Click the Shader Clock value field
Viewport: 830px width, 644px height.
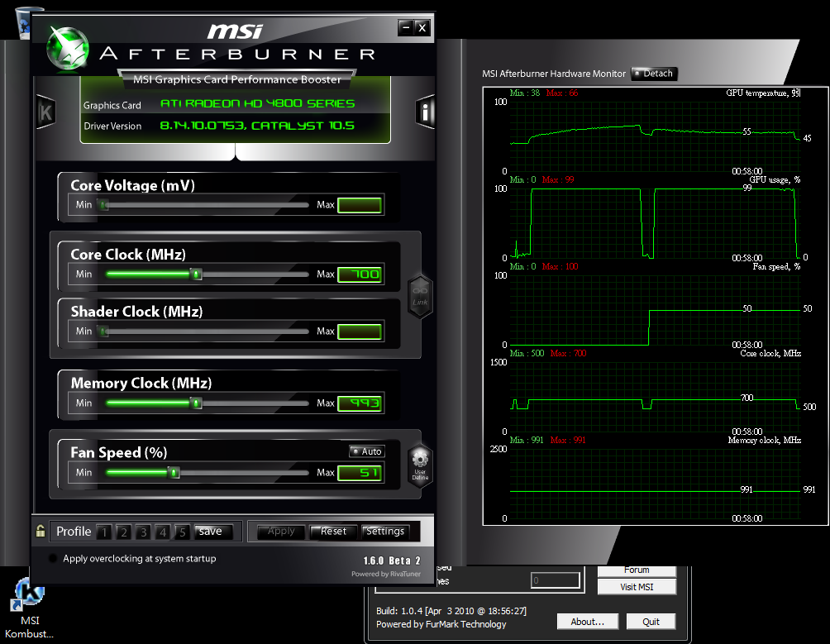(x=360, y=332)
